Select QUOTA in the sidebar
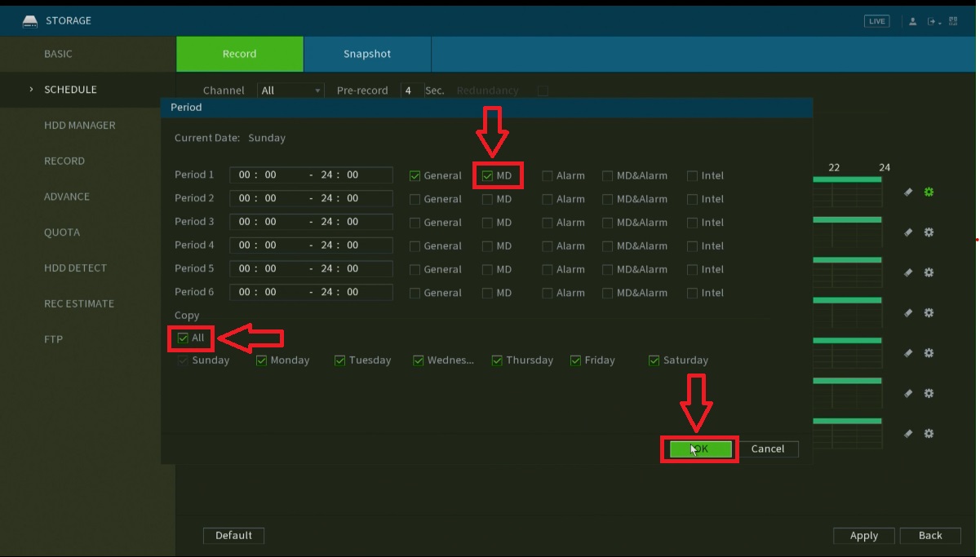The image size is (980, 557). pos(62,232)
